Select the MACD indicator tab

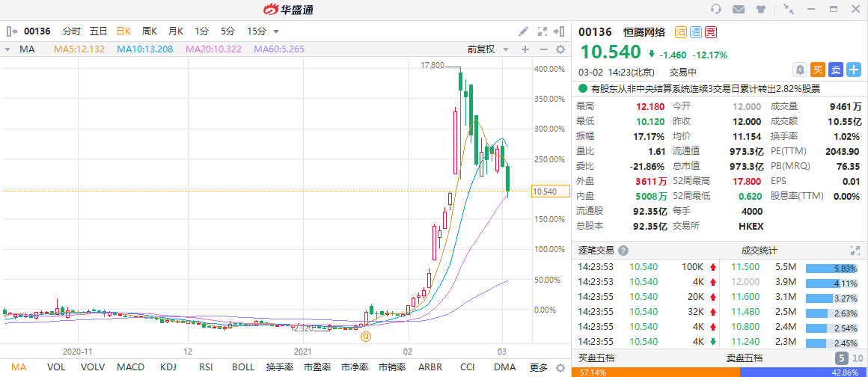(x=131, y=367)
